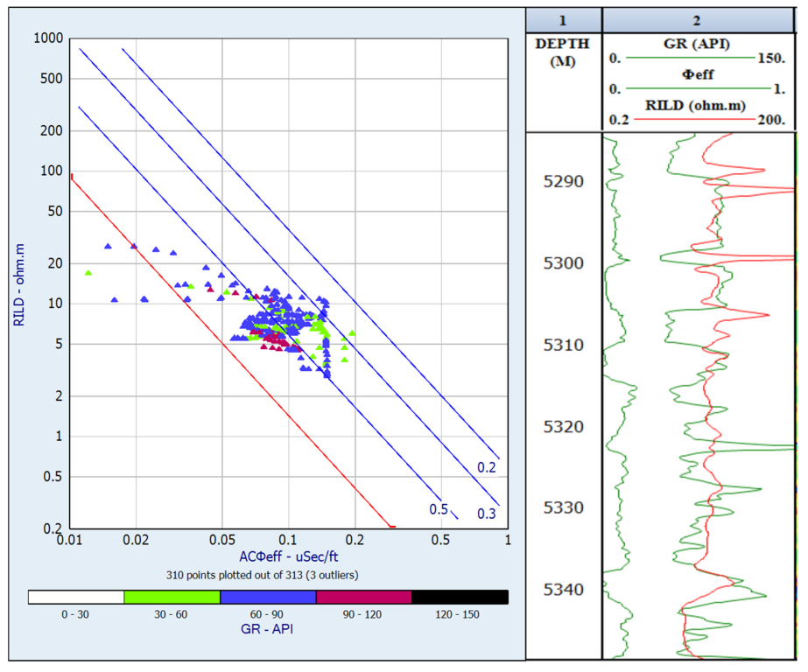This screenshot has height=672, width=808.
Task: Click the GR - API legend title
Action: tap(267, 629)
